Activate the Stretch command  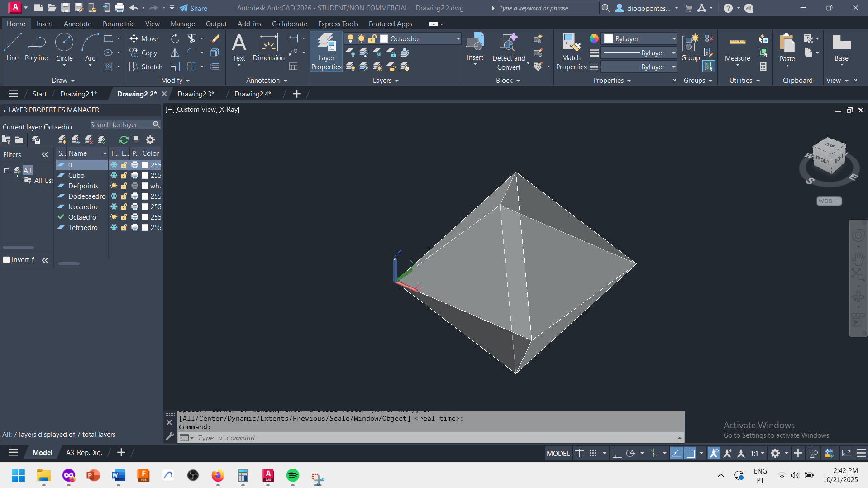click(146, 67)
